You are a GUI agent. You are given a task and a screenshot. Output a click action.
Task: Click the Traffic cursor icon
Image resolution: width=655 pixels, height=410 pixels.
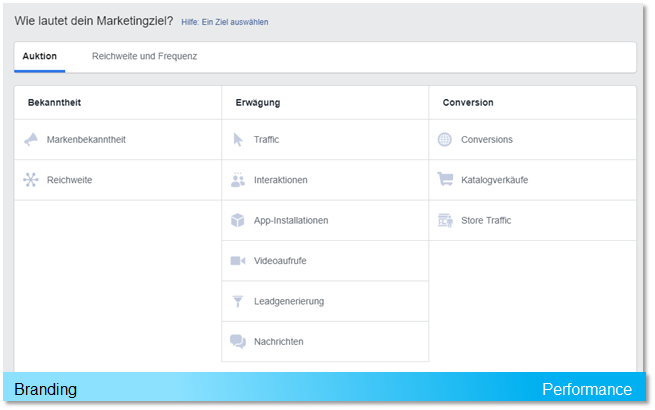238,140
